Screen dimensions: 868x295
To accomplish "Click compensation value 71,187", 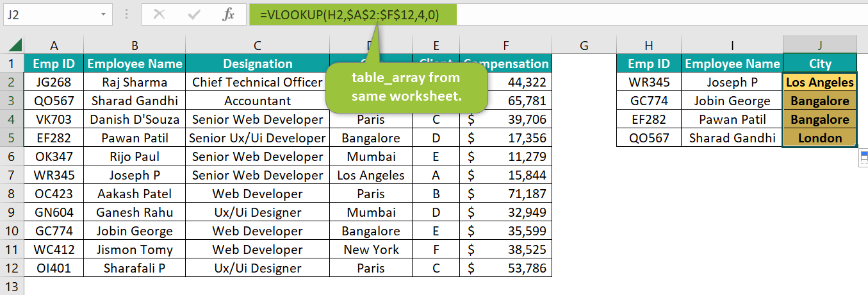I will [505, 194].
